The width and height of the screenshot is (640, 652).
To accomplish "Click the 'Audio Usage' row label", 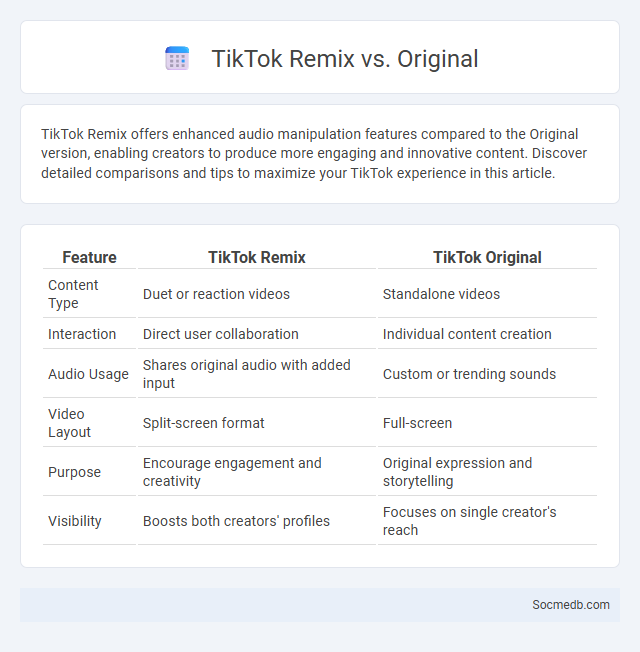I will tap(89, 374).
